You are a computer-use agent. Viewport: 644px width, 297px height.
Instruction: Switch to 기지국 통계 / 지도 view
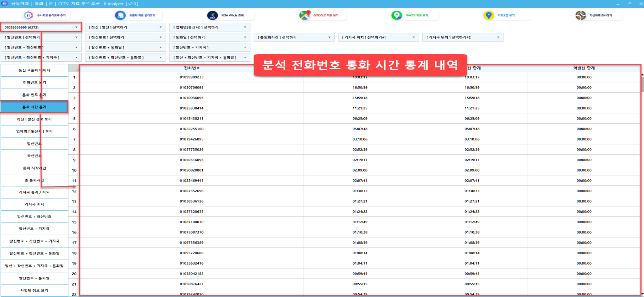pos(34,192)
